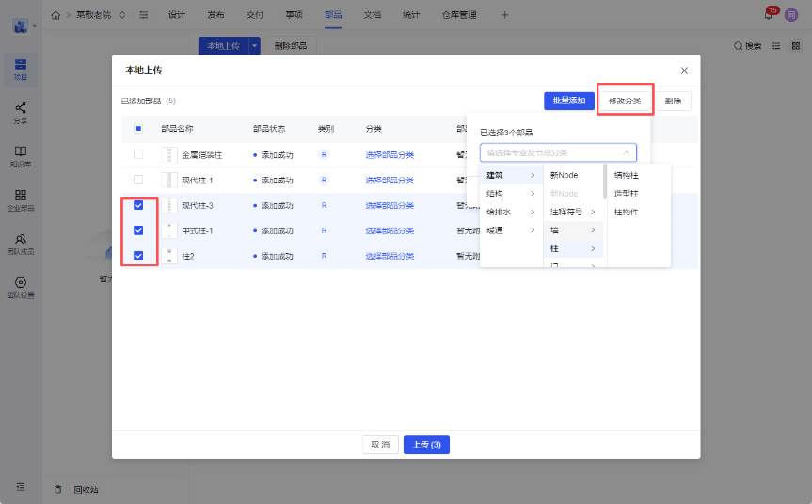
Task: Click the 上传 (3) upload button
Action: click(426, 445)
